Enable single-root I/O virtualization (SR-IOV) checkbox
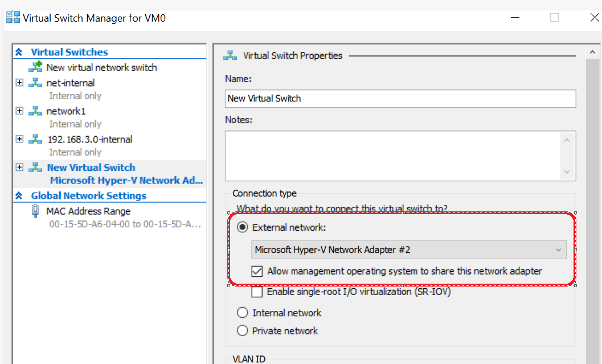Screen dimensions: 602x364 (257, 292)
